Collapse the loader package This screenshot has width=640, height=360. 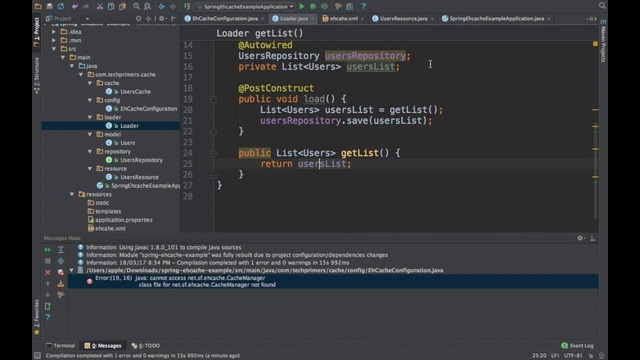(x=90, y=117)
